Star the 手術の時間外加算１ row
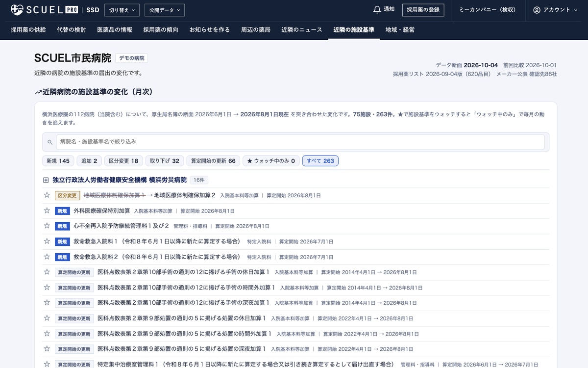Viewport: 588px width, 368px height. [47, 287]
